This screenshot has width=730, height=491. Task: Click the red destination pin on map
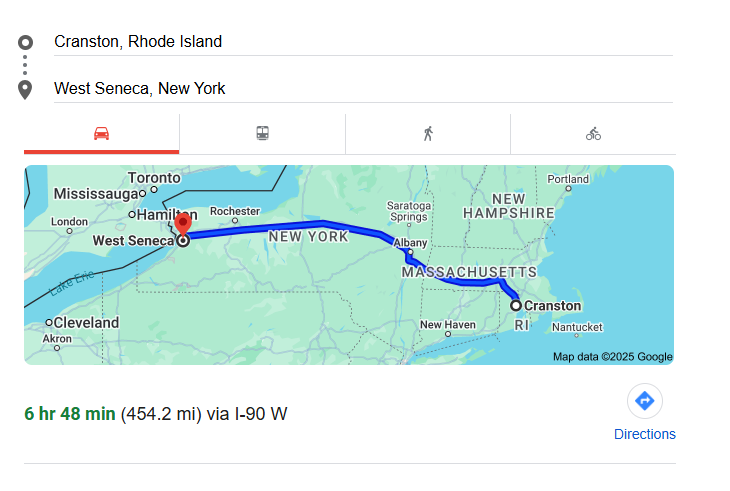click(183, 224)
